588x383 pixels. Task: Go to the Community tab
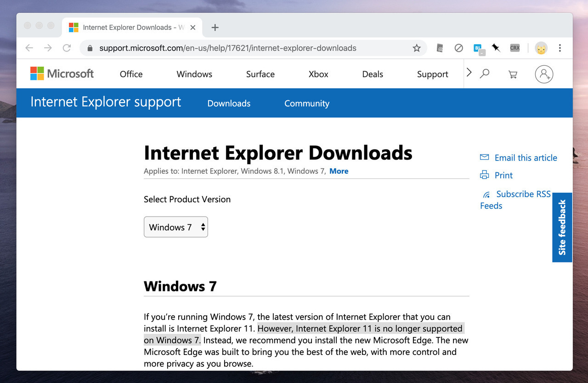306,103
